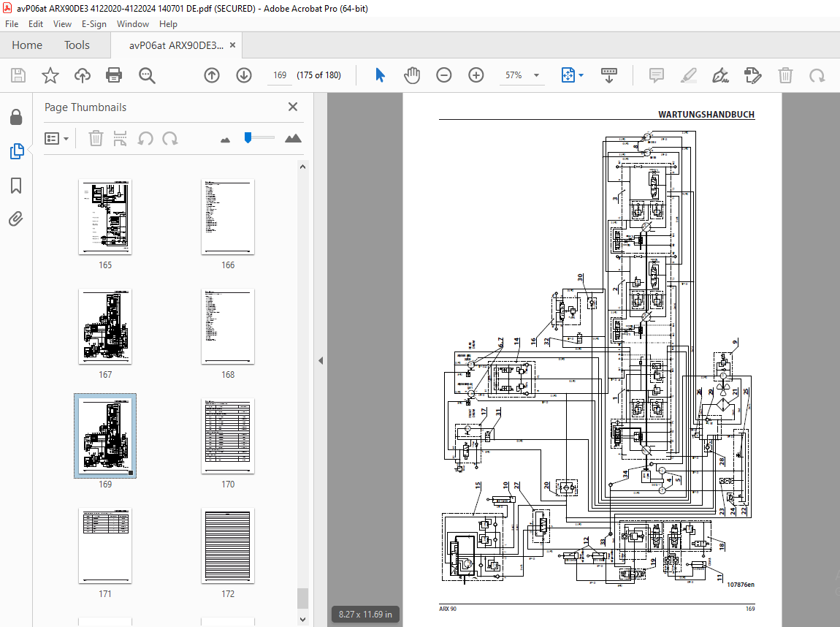
Task: Open fit page dropdown arrow
Action: tap(581, 75)
